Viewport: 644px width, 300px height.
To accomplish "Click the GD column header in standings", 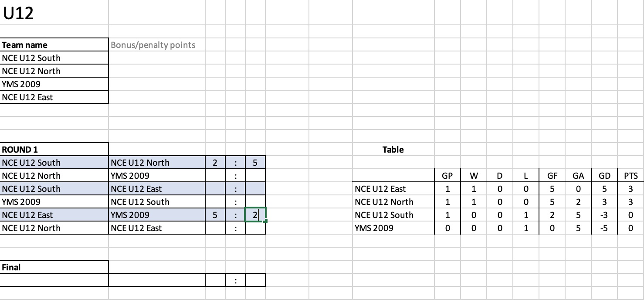I will [604, 176].
